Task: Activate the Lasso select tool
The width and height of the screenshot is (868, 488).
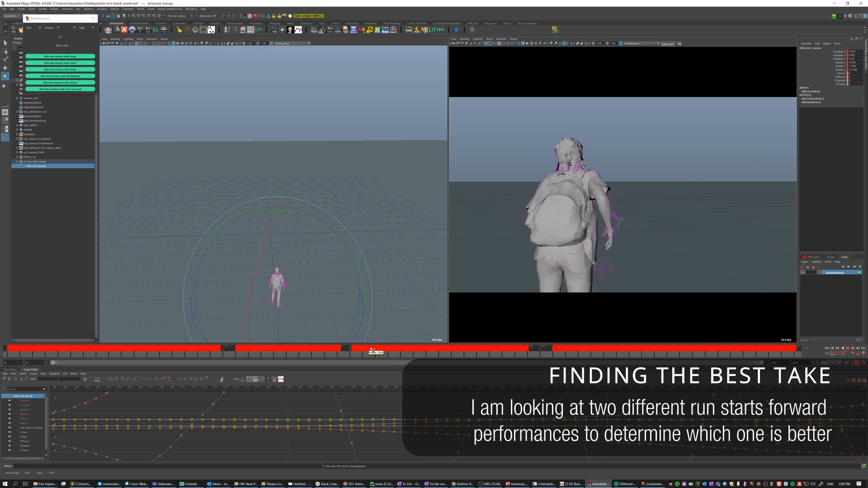Action: click(5, 52)
